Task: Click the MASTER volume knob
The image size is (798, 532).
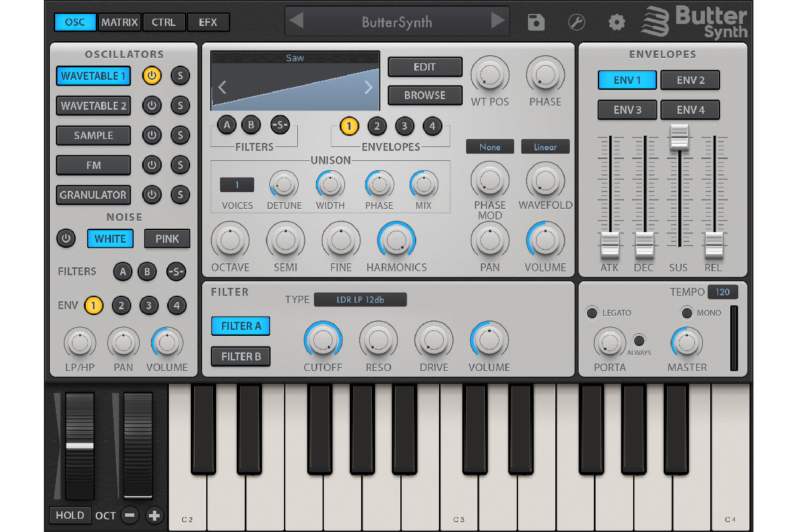Action: click(x=687, y=343)
